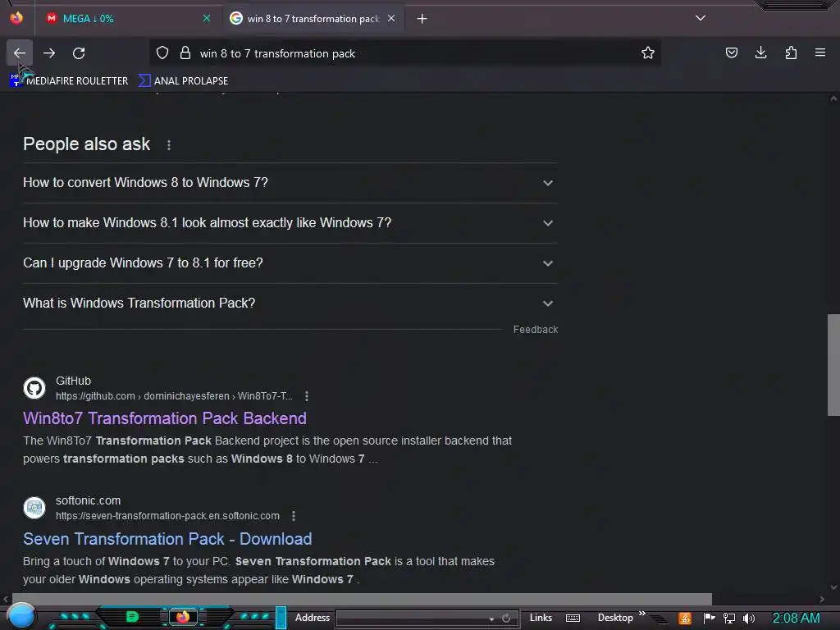Open the Firefox hamburger application menu
840x630 pixels.
click(x=820, y=52)
